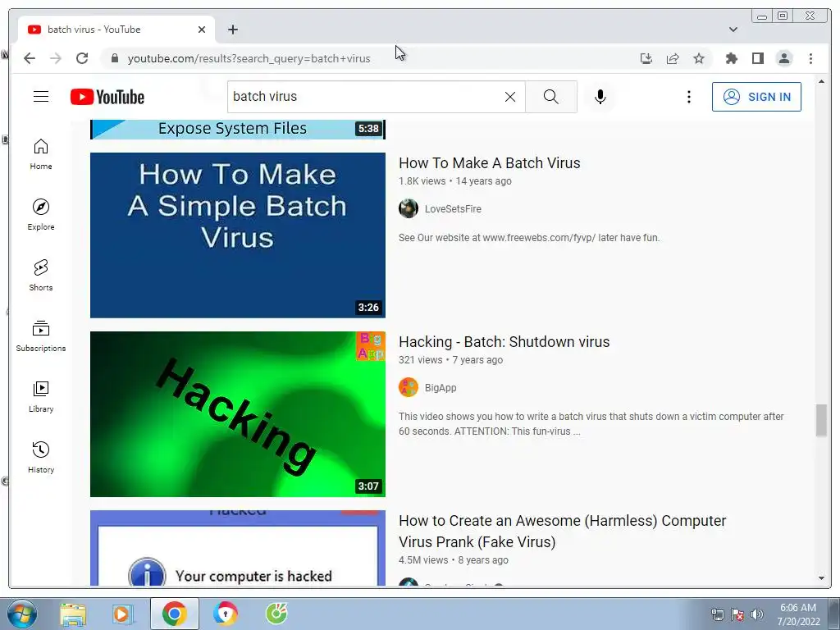Click the Chrome address bar URL
The image size is (840, 630).
coord(249,58)
